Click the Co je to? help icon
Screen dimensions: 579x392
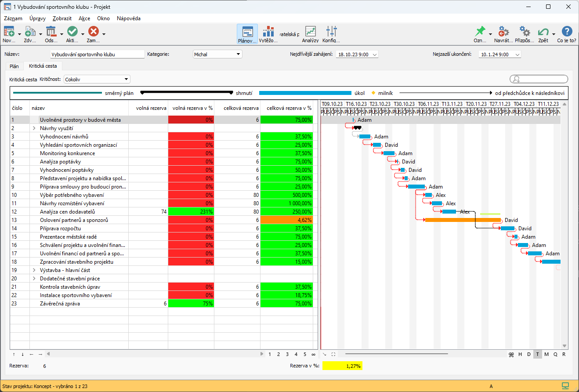point(567,32)
